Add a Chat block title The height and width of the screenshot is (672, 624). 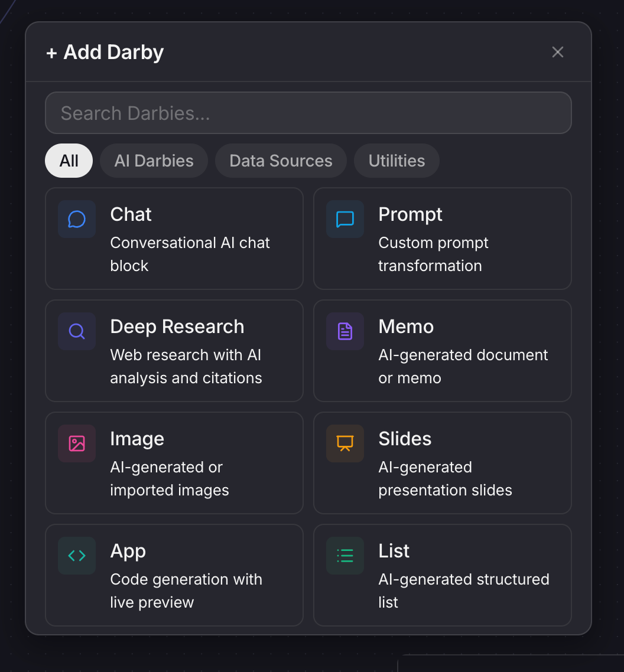point(131,214)
